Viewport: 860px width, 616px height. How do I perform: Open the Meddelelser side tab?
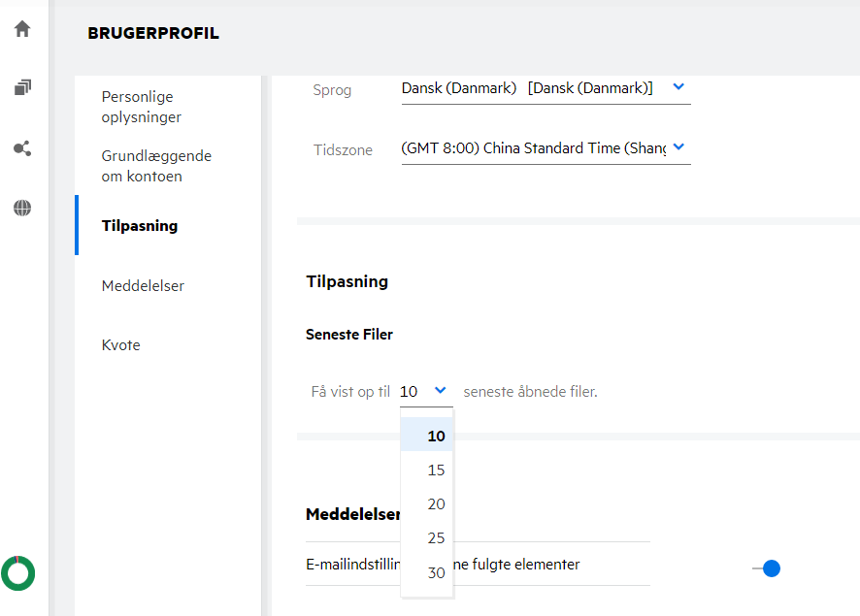click(x=143, y=285)
